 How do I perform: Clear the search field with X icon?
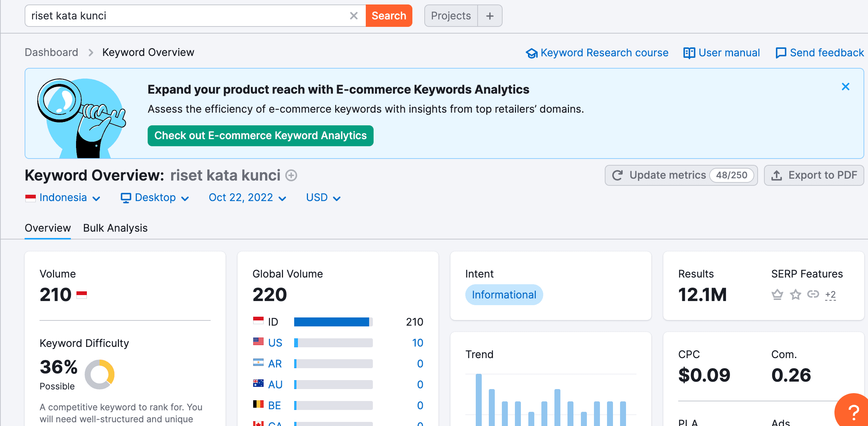pyautogui.click(x=353, y=16)
